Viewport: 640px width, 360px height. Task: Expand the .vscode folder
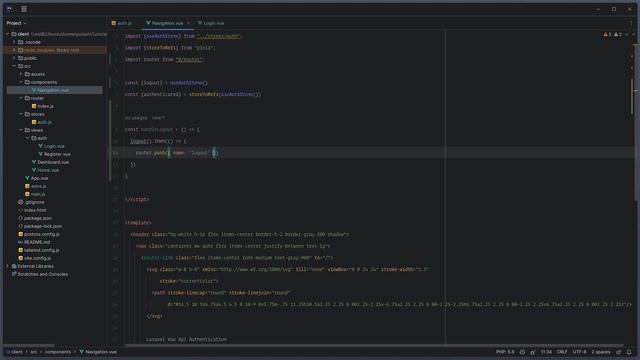pos(14,42)
